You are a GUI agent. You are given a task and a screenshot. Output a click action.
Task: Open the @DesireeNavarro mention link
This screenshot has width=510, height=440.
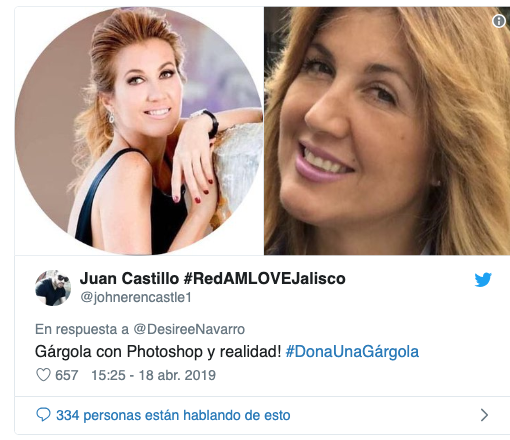(x=189, y=329)
